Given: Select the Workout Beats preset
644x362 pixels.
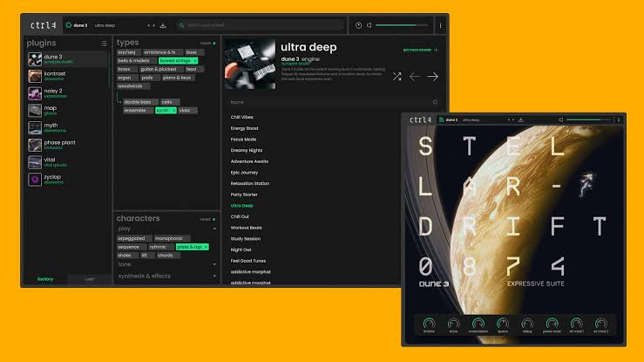Looking at the screenshot, I should coord(246,228).
